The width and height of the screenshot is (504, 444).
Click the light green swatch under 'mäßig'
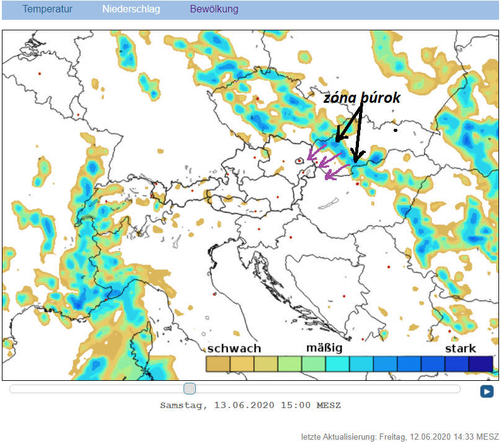tap(314, 363)
